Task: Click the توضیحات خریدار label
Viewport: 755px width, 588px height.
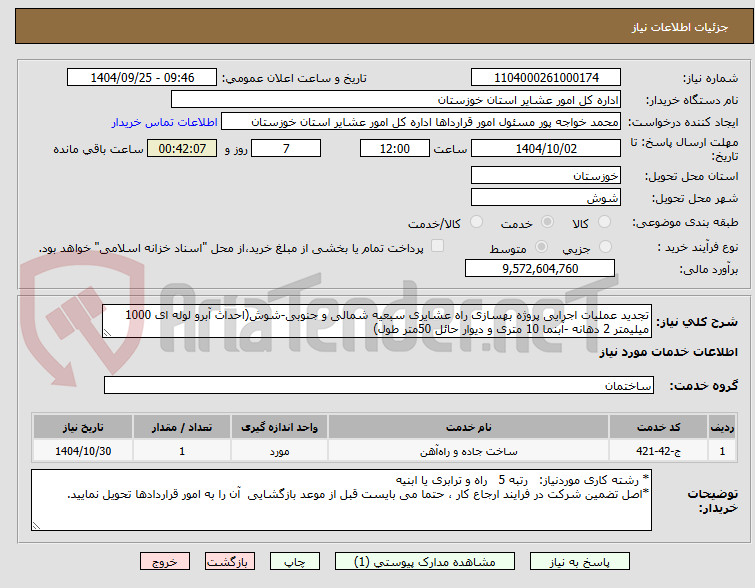Action: click(x=713, y=501)
